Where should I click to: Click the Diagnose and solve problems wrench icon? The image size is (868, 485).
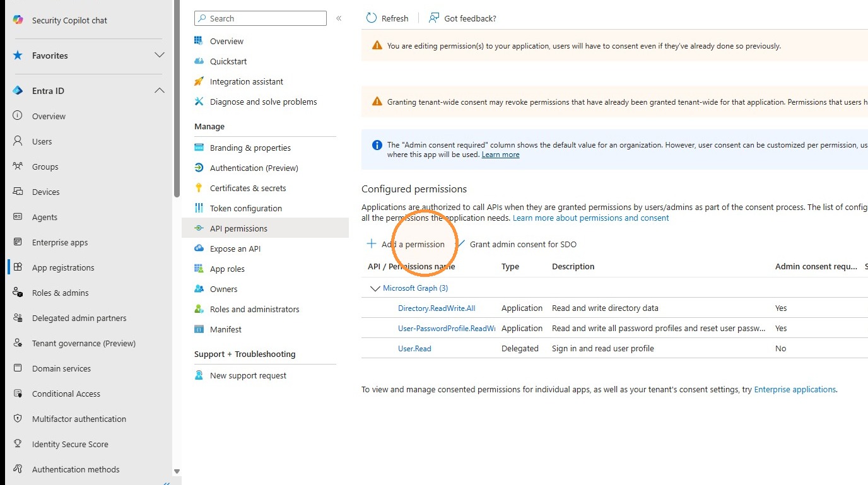tap(199, 102)
